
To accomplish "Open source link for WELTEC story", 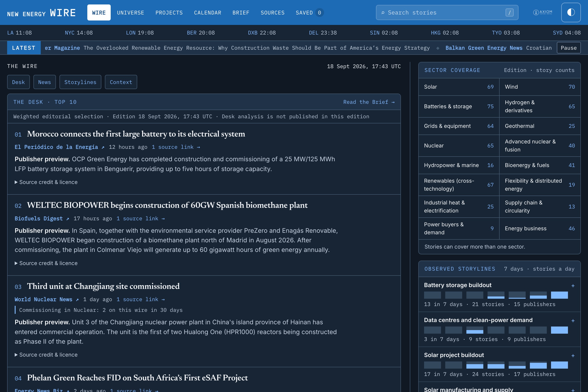I will click(141, 218).
